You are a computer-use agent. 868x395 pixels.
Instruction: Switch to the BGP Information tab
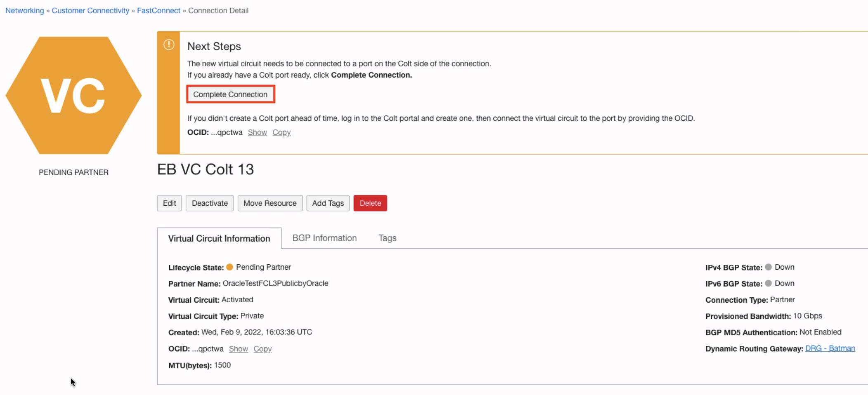click(324, 238)
